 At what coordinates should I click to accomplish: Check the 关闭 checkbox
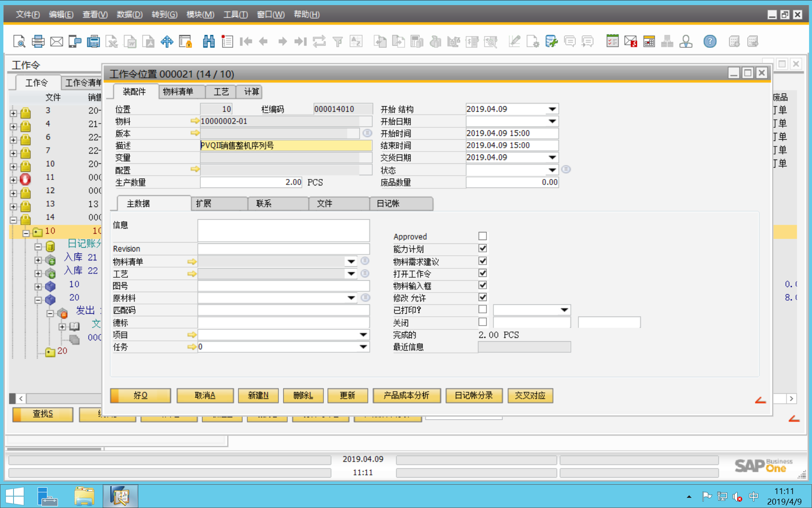pos(483,322)
